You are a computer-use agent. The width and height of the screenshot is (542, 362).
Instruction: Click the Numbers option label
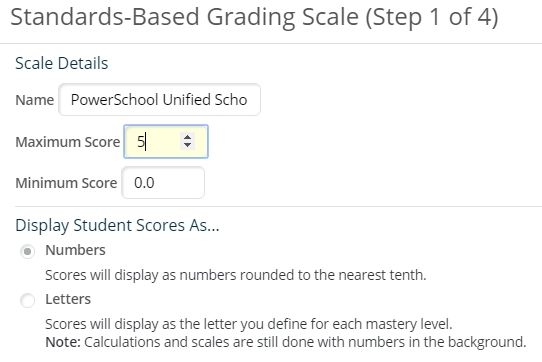(x=75, y=250)
